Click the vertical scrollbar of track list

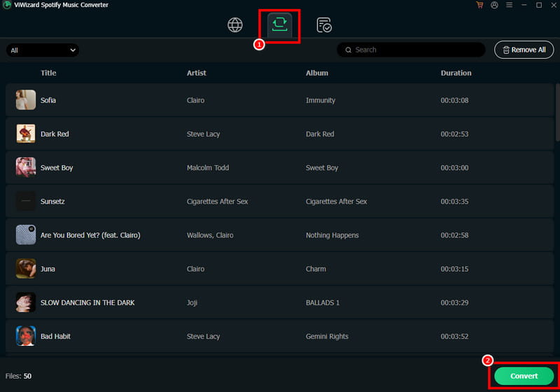point(557,113)
